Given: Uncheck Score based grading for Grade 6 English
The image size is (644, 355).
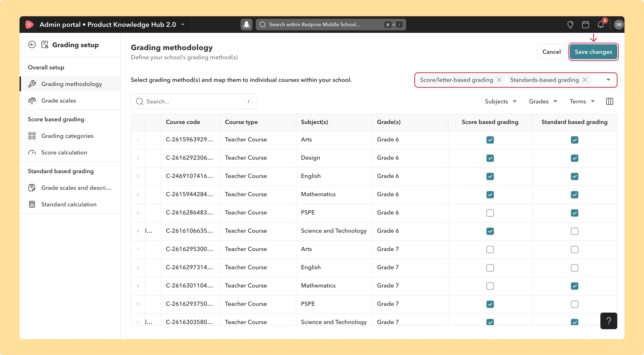Looking at the screenshot, I should [490, 176].
